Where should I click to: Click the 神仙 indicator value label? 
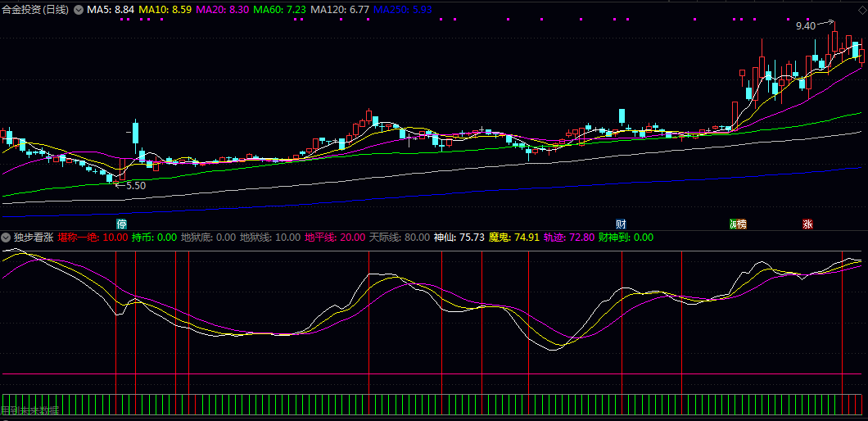[458, 238]
